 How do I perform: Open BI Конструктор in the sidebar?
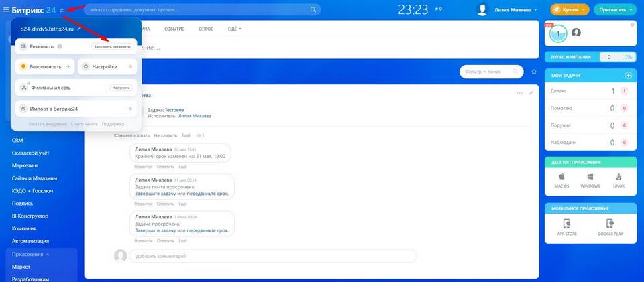[30, 216]
